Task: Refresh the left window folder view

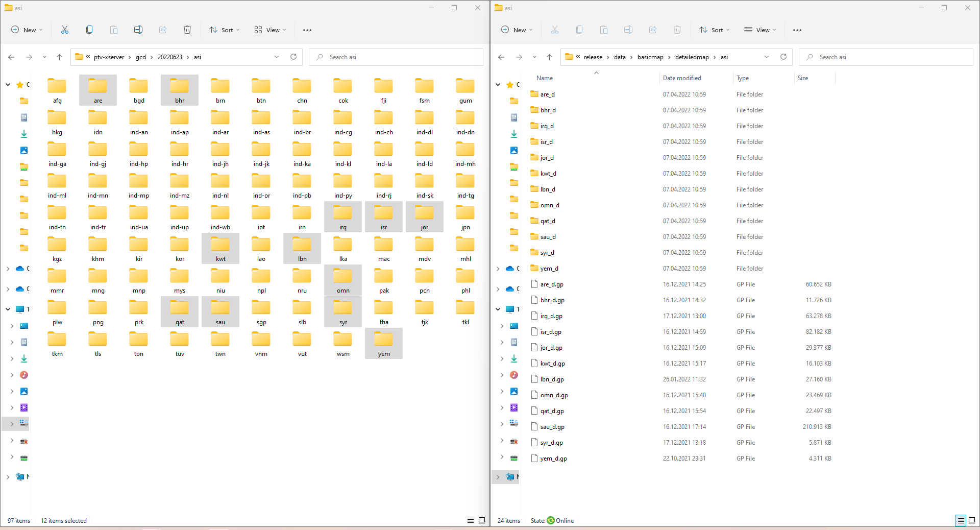Action: 293,57
